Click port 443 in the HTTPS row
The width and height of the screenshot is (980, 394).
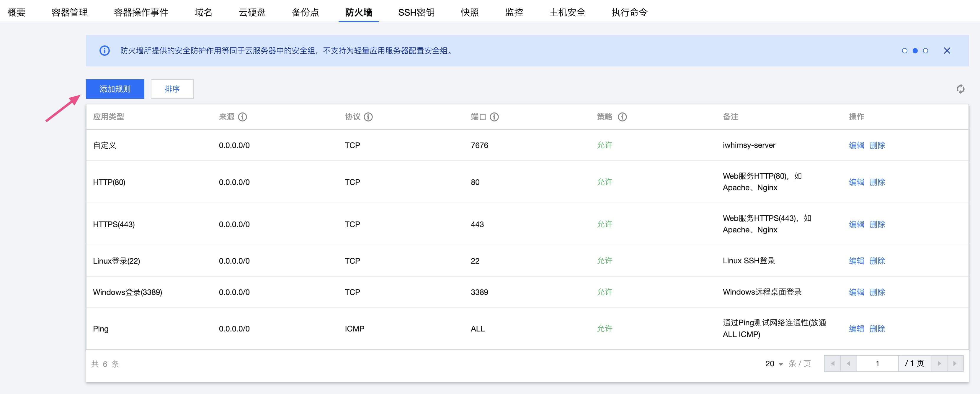pos(477,224)
